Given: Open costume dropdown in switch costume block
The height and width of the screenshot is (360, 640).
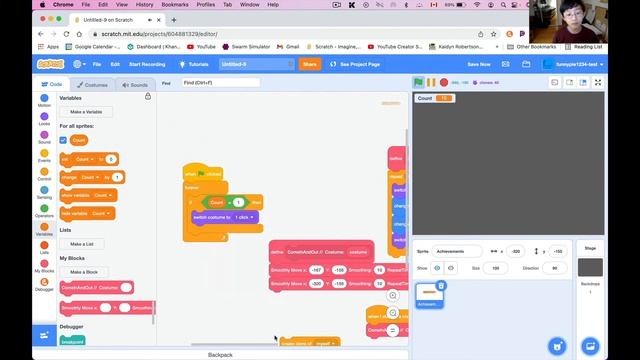Looking at the screenshot, I should [244, 217].
